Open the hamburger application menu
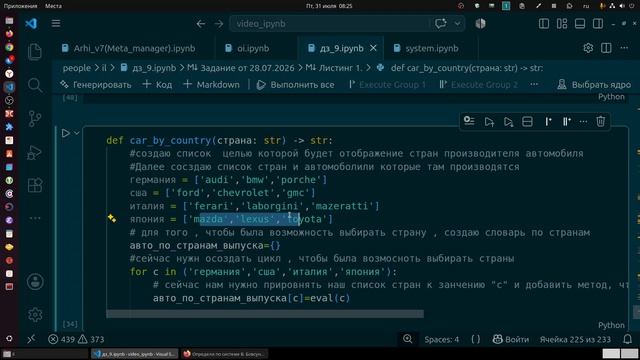Viewport: 640px width, 360px height. [56, 24]
